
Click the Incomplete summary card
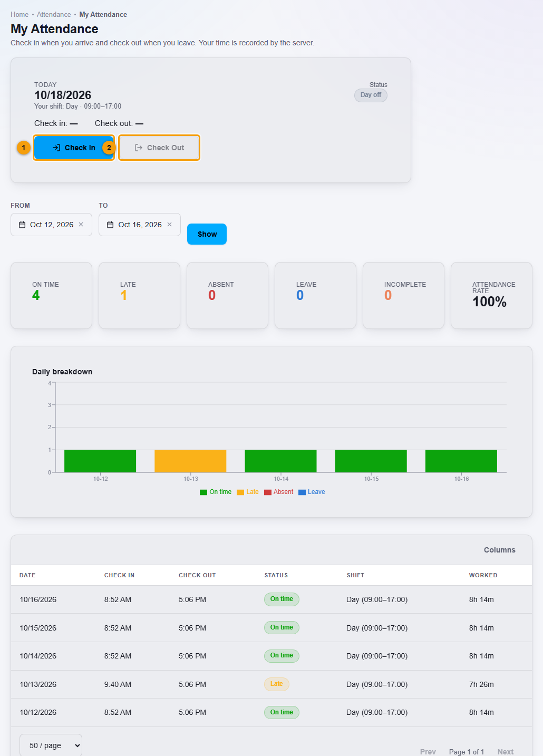click(403, 295)
